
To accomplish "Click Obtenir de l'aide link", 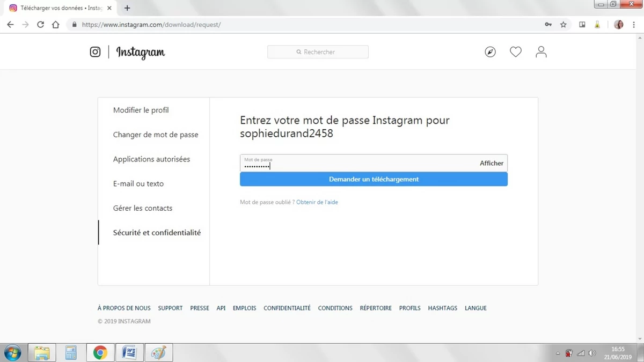I will 317,202.
